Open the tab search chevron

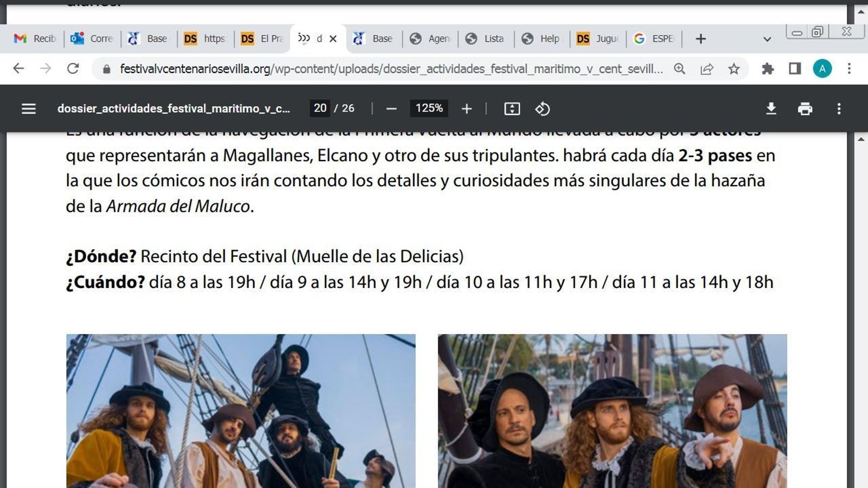tap(767, 38)
